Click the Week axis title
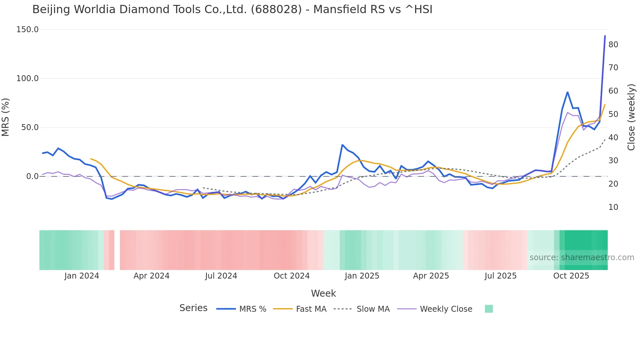 click(x=324, y=293)
